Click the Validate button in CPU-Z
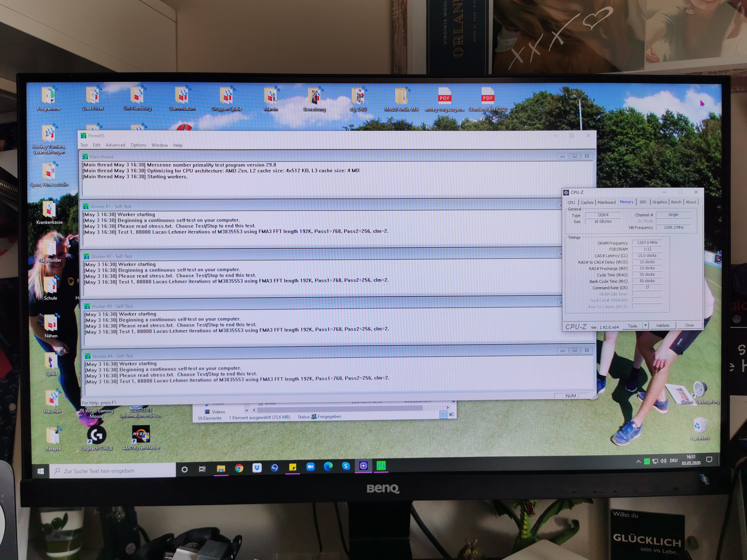The image size is (747, 560). click(x=663, y=325)
